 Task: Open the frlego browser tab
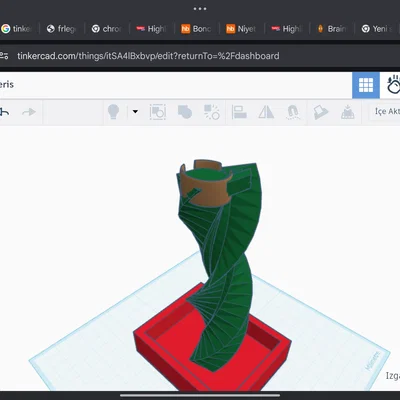[61, 29]
